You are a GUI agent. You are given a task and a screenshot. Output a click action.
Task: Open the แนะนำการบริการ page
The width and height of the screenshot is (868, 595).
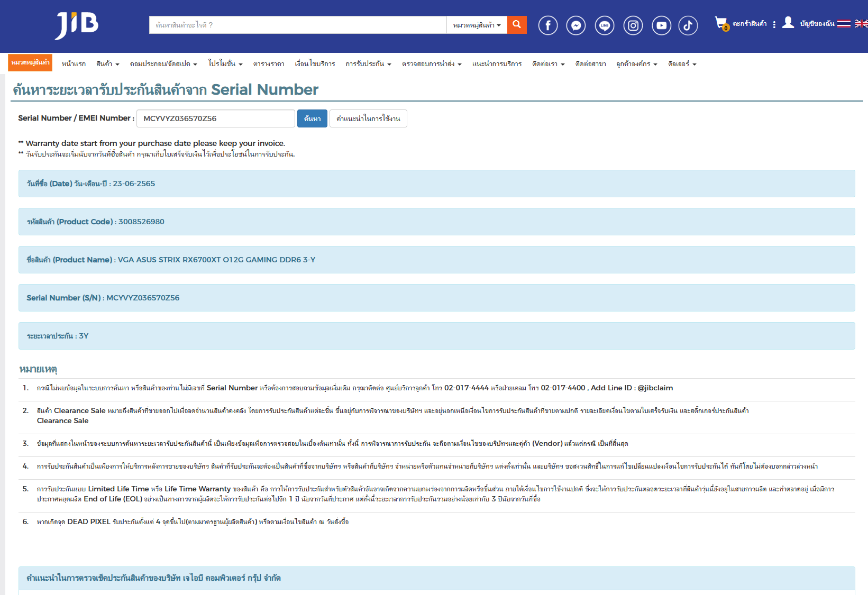tap(497, 64)
